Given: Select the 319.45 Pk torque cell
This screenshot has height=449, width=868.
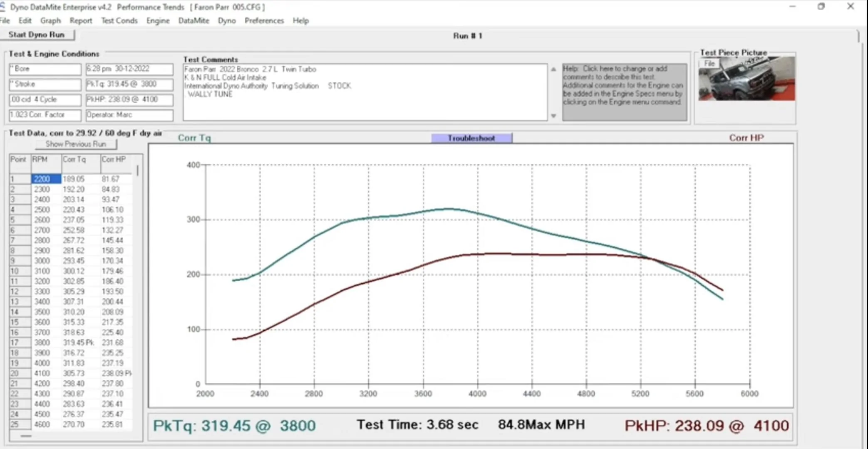Looking at the screenshot, I should click(81, 343).
